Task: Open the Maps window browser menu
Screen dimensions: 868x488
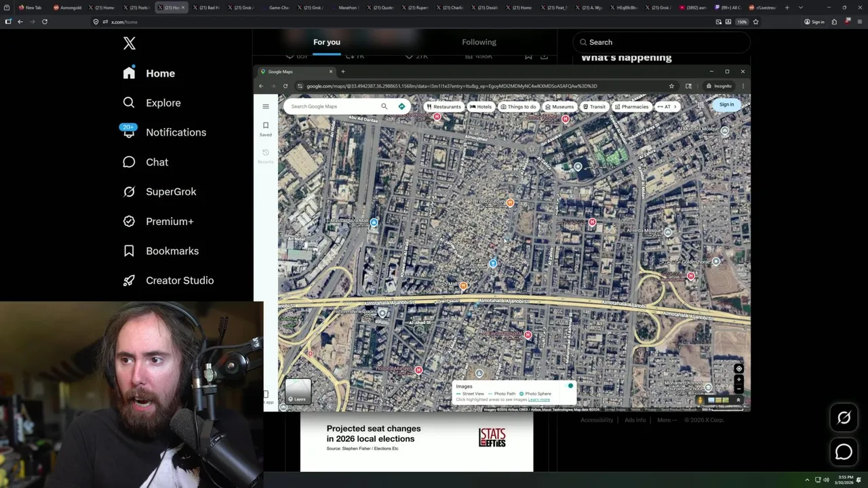Action: pos(743,86)
